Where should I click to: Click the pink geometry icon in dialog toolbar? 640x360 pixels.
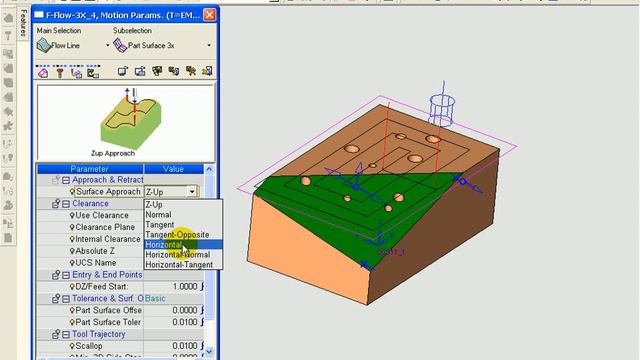(x=43, y=73)
